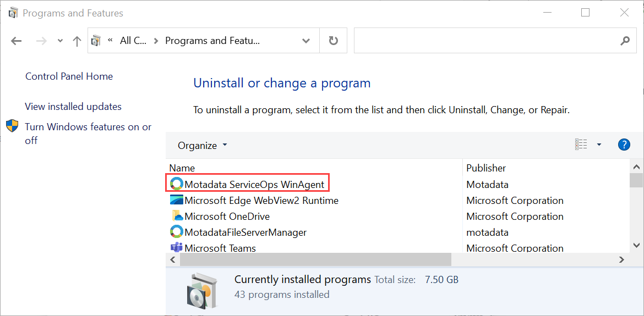Sort the list by Publisher column
Screen dimensions: 644x316
click(486, 168)
